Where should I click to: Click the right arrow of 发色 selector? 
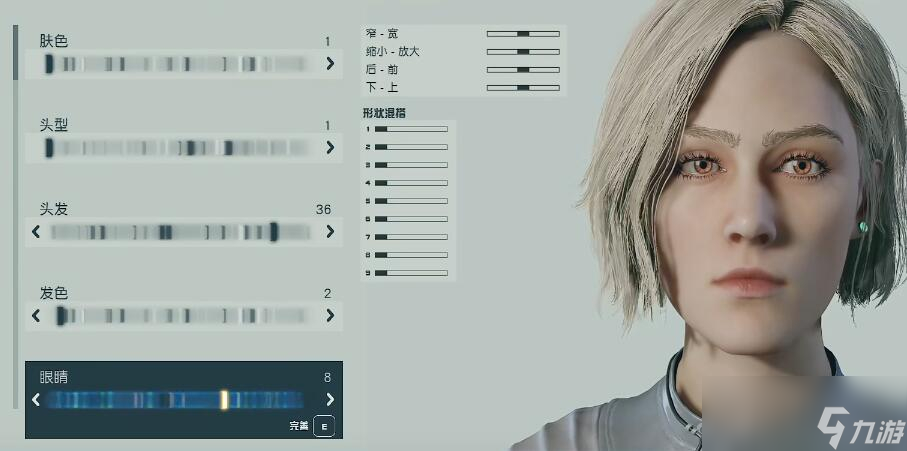click(330, 316)
